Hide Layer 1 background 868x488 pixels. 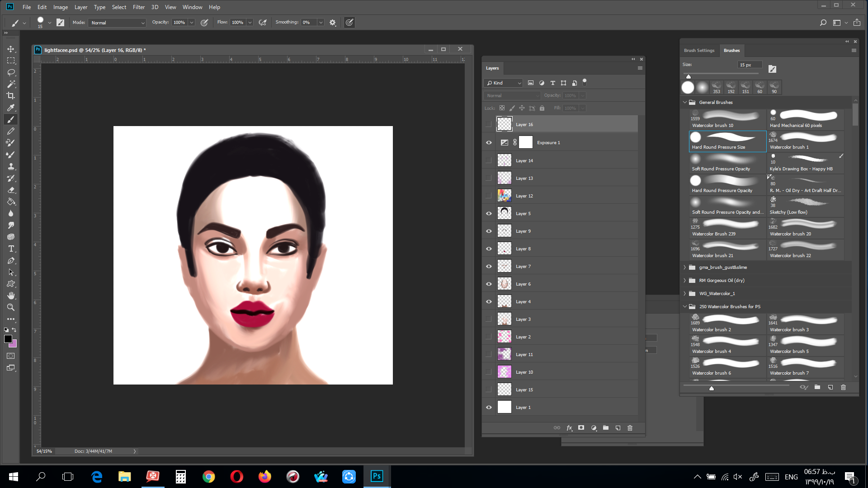pos(488,407)
